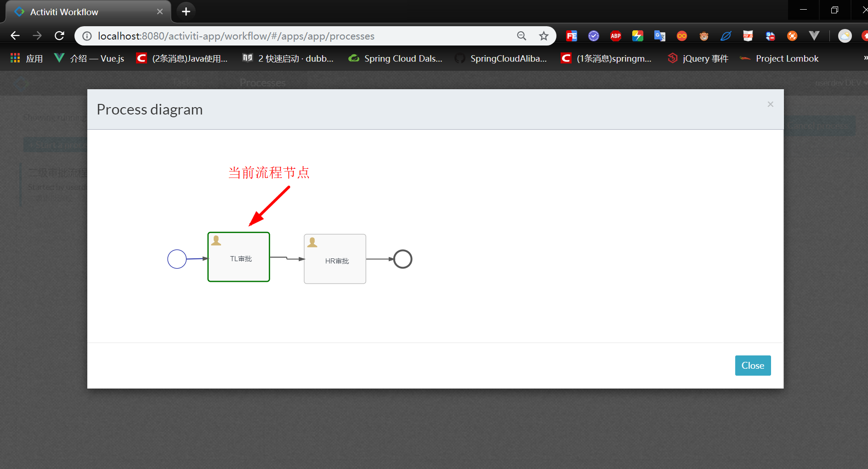Select the TL审批 user task node
868x469 pixels.
(239, 257)
